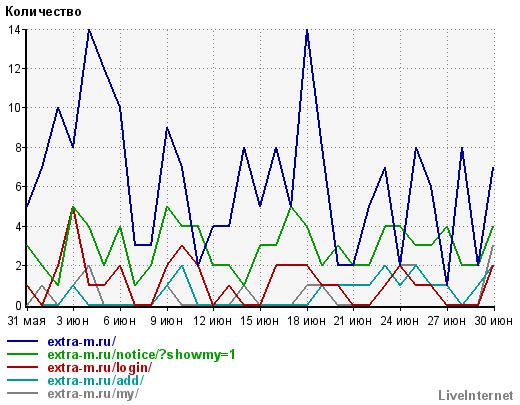Click the 30 июн axis label

point(494,321)
